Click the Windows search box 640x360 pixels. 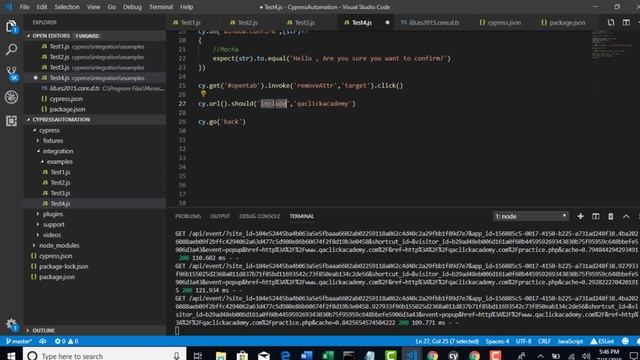tap(105, 356)
